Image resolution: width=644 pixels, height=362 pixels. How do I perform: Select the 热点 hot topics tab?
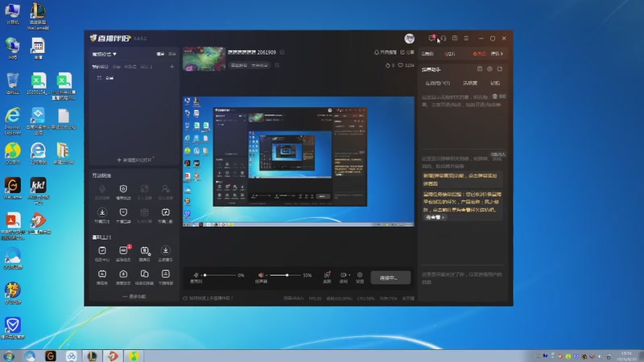pos(479,54)
